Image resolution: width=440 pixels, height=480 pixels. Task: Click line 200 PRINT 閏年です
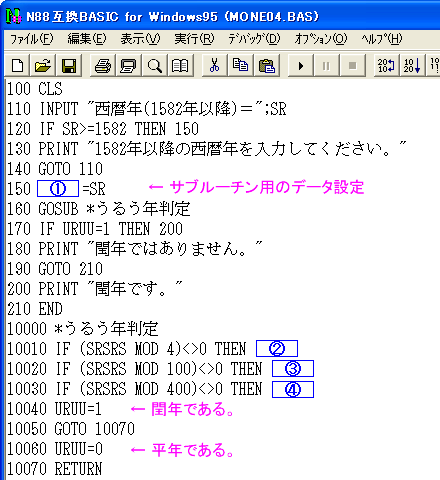click(95, 289)
